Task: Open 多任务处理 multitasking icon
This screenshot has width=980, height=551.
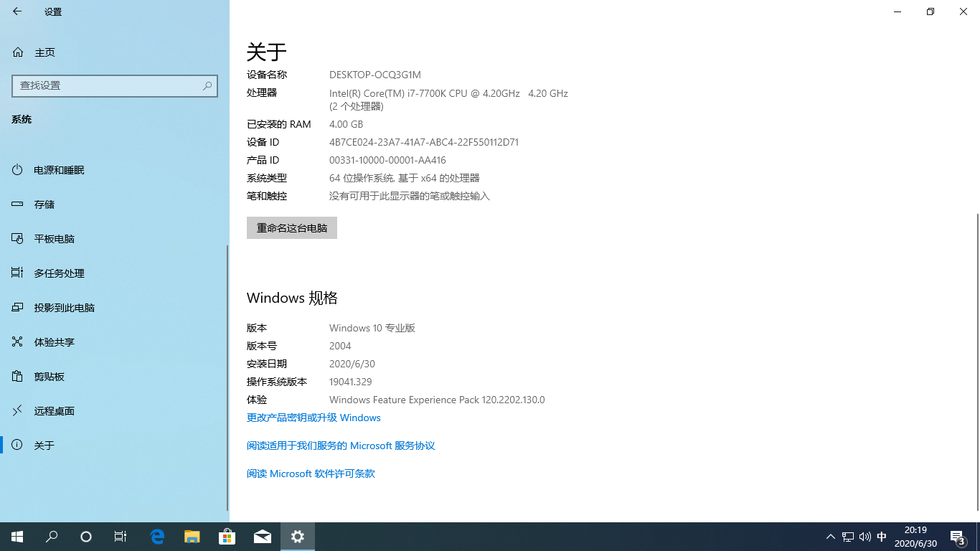Action: click(x=18, y=273)
